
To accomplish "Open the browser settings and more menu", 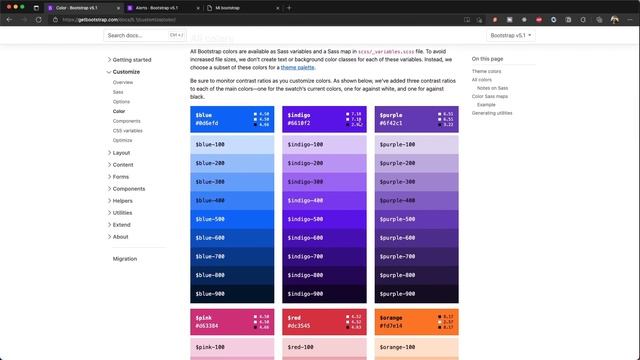I will coord(630,20).
